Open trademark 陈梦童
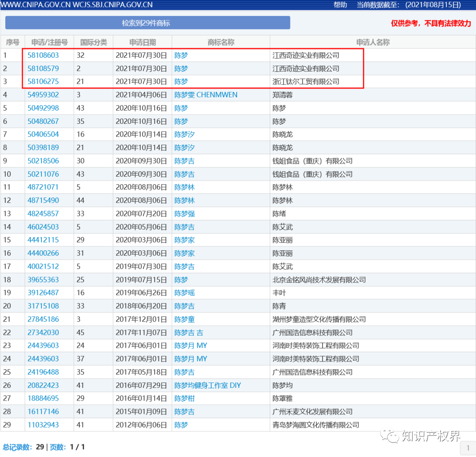Screen dimensions: 476x457 coord(185,319)
